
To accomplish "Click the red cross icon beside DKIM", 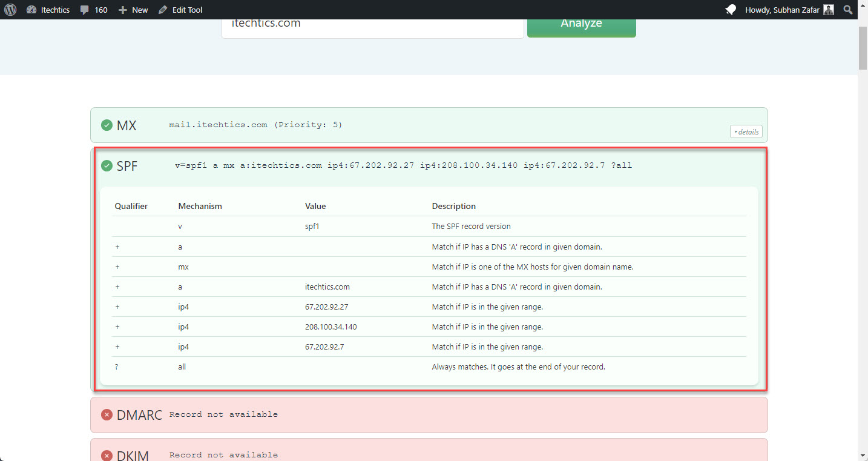I will pos(107,456).
